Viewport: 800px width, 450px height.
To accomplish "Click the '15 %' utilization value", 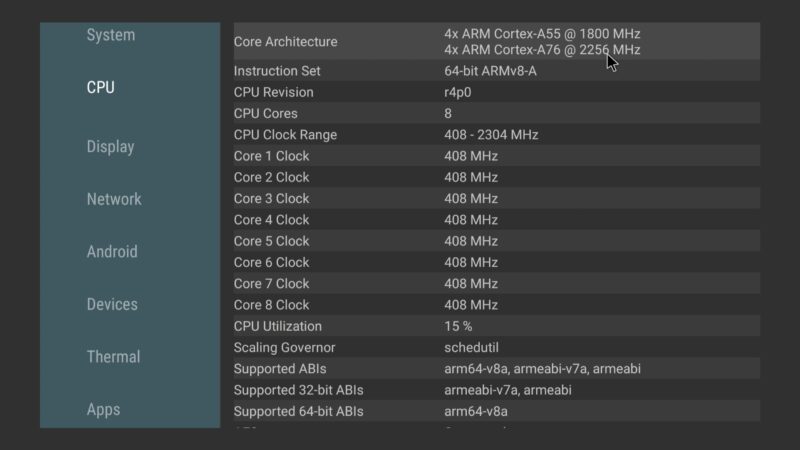I will [458, 326].
